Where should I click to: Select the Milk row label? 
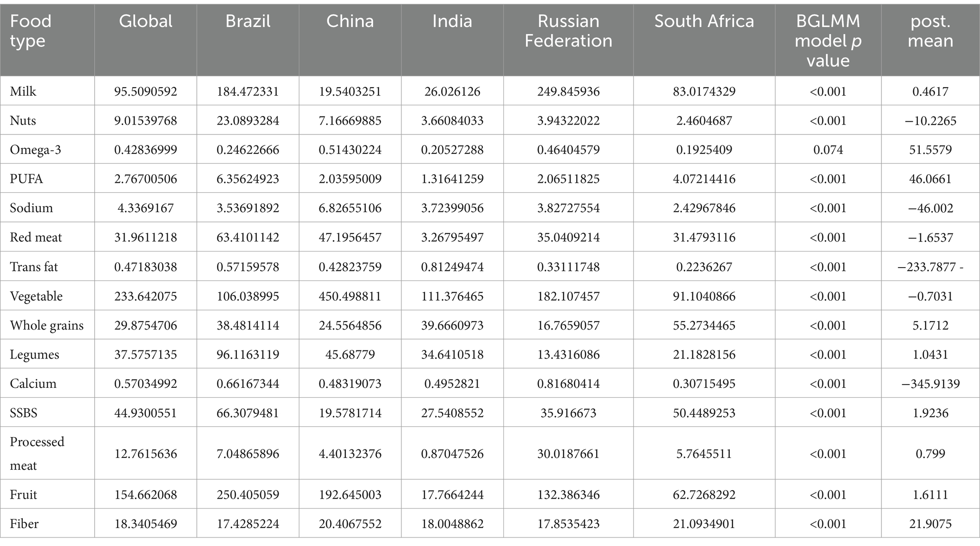click(x=23, y=91)
